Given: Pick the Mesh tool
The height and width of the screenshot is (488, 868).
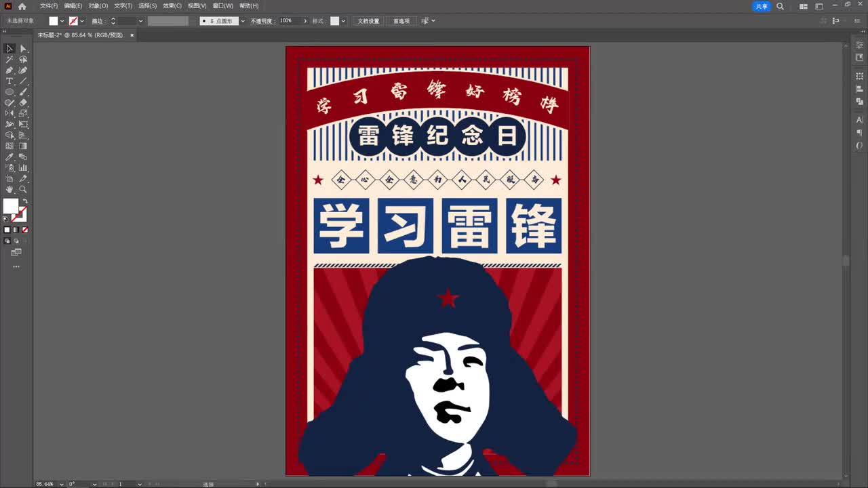Looking at the screenshot, I should [9, 146].
